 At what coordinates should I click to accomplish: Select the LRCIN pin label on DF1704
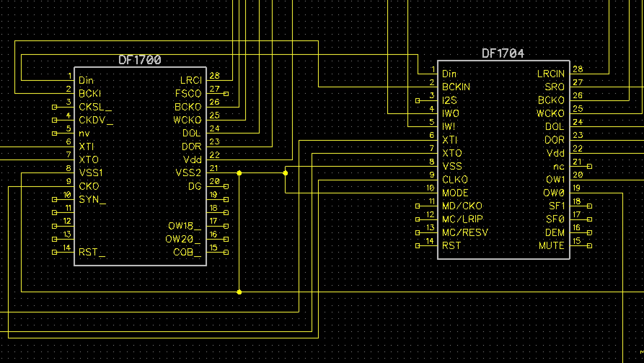pyautogui.click(x=551, y=74)
